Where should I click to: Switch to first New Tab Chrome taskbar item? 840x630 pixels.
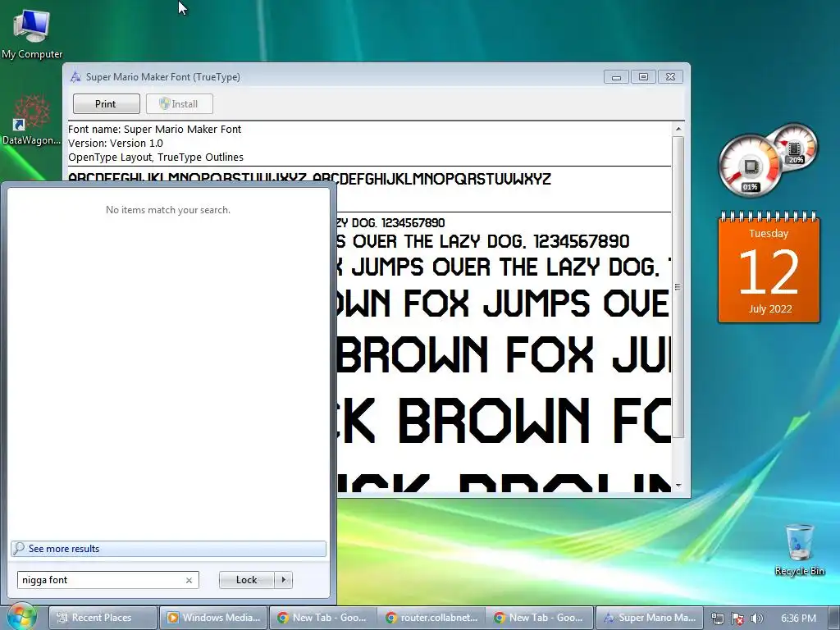click(x=322, y=618)
